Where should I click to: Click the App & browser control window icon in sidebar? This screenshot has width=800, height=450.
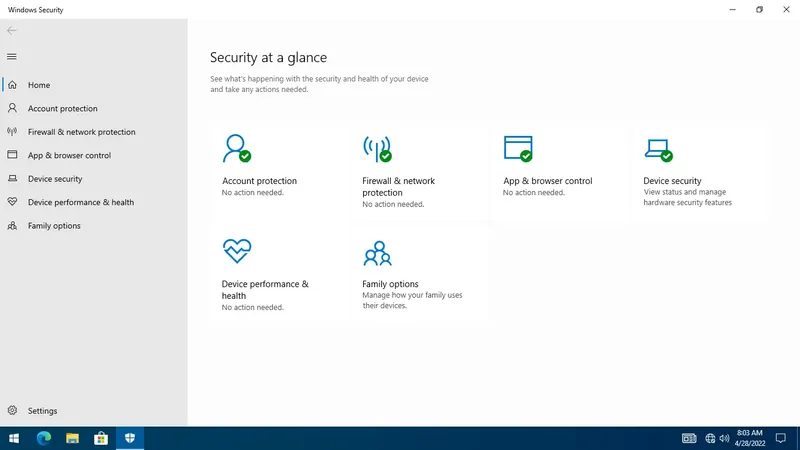12,155
